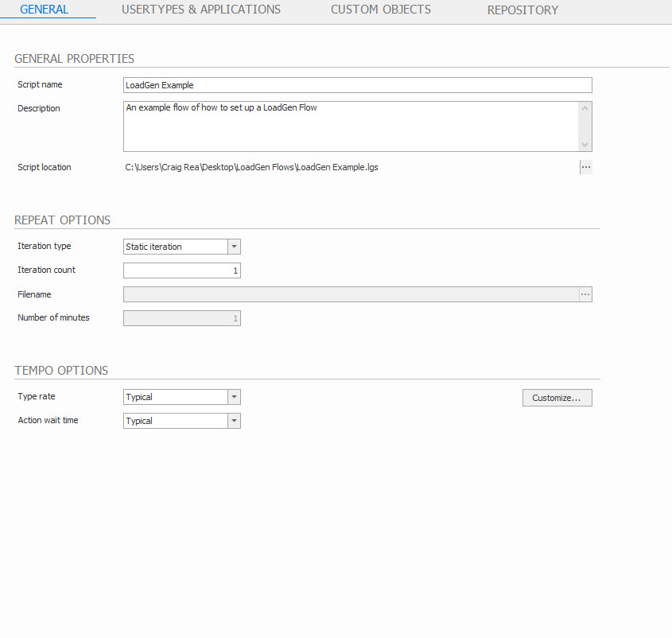Open the Action wait time dropdown

tap(234, 421)
